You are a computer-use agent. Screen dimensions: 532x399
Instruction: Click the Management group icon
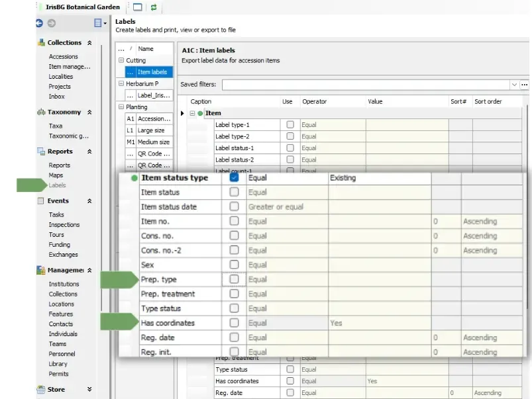[41, 270]
